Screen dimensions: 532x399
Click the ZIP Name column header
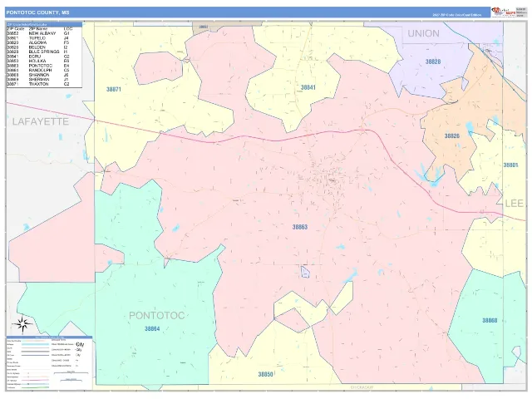pyautogui.click(x=38, y=29)
